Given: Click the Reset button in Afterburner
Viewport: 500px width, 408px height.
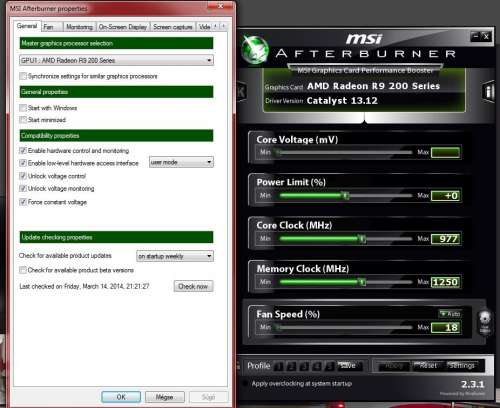Looking at the screenshot, I should 428,366.
